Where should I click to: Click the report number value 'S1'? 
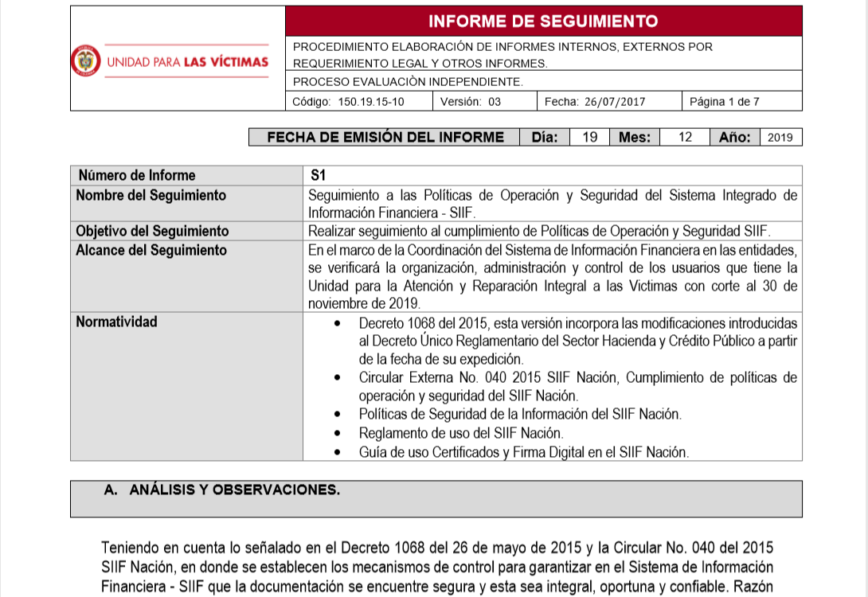[318, 175]
